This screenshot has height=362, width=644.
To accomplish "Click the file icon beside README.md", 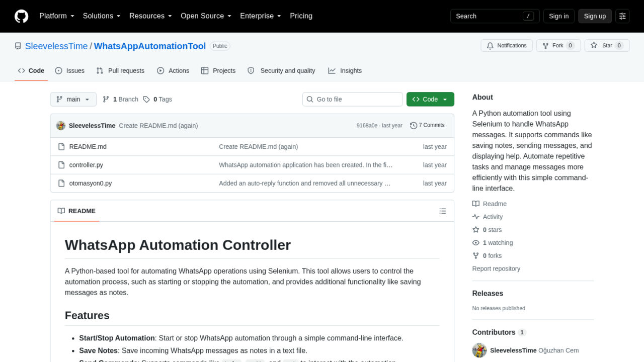I will [x=61, y=147].
